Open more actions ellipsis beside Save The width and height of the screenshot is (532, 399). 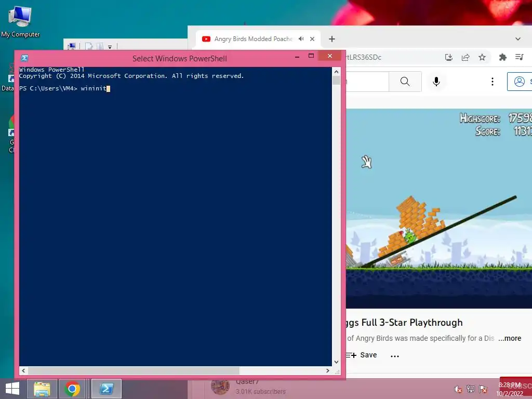(395, 356)
